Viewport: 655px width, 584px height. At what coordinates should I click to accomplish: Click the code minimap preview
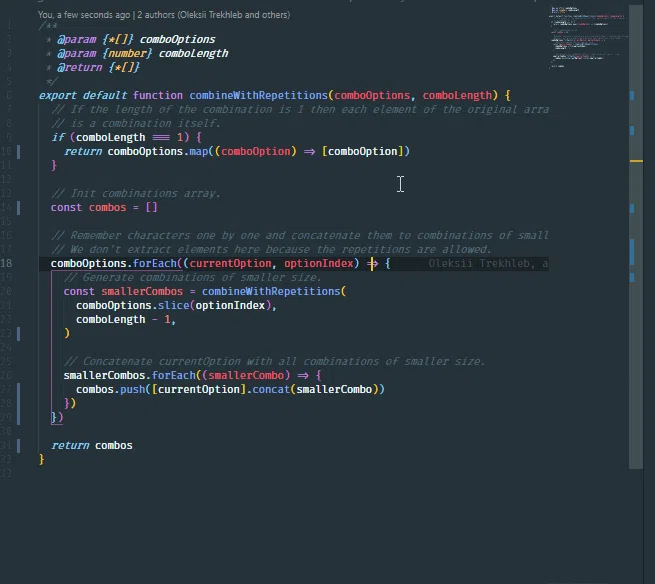(588, 36)
